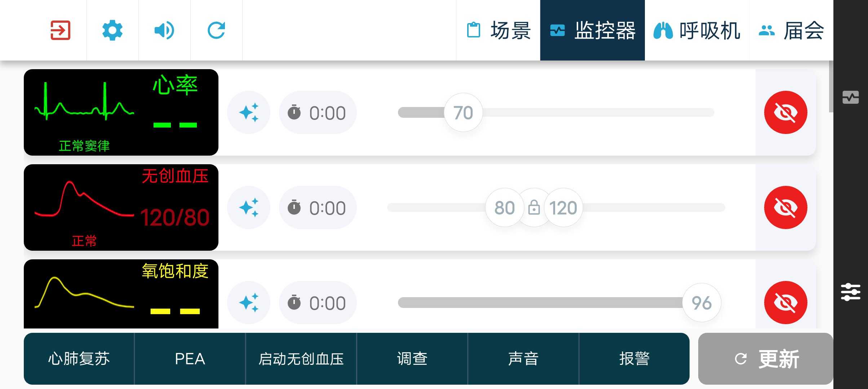Open the oxygen saturation 0:00 timer selector
Viewport: 868px width, 389px height.
coord(318,303)
